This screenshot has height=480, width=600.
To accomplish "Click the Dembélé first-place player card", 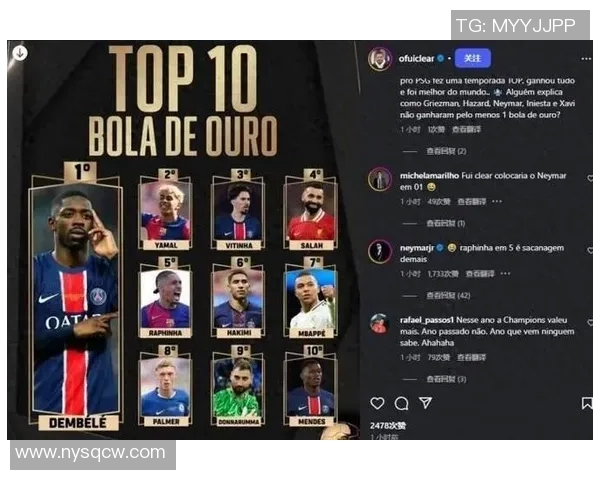I will [x=77, y=297].
